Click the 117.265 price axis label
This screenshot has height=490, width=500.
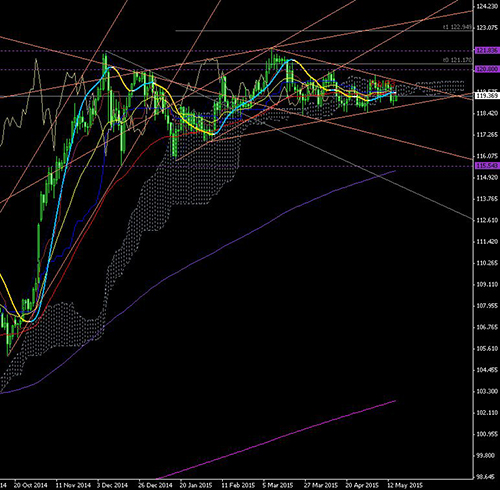pos(487,135)
